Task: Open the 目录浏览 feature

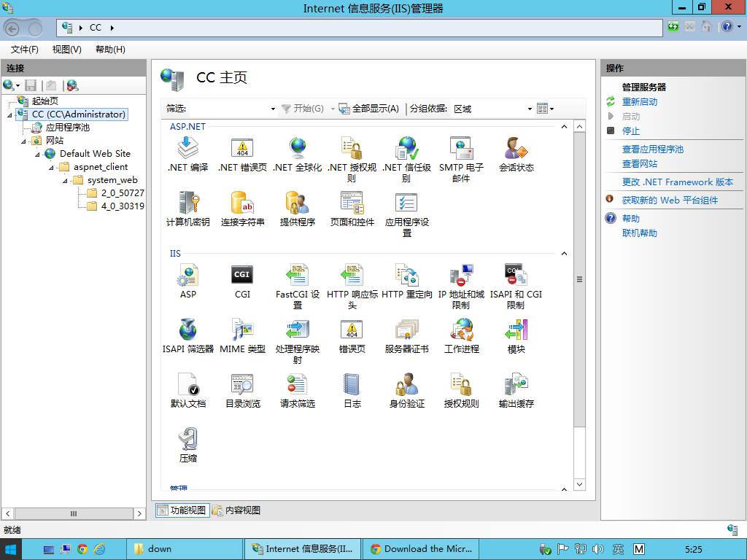Action: pyautogui.click(x=242, y=391)
